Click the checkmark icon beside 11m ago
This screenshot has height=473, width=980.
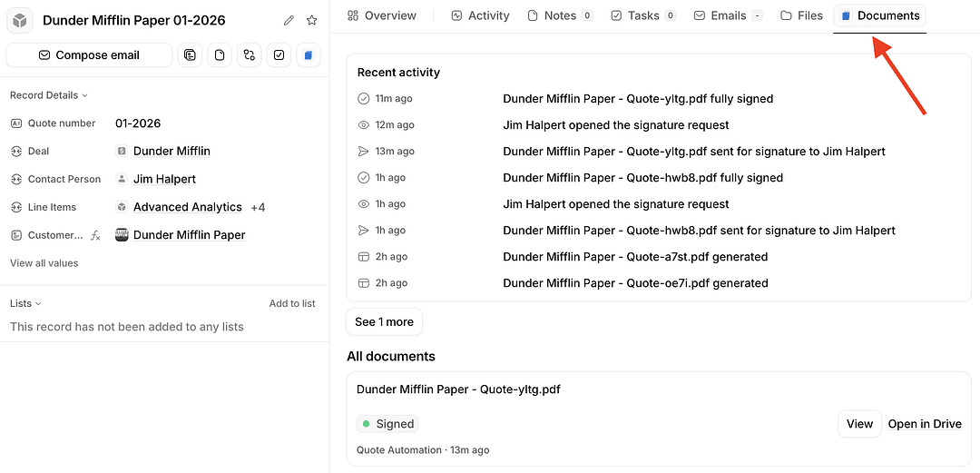tap(363, 98)
